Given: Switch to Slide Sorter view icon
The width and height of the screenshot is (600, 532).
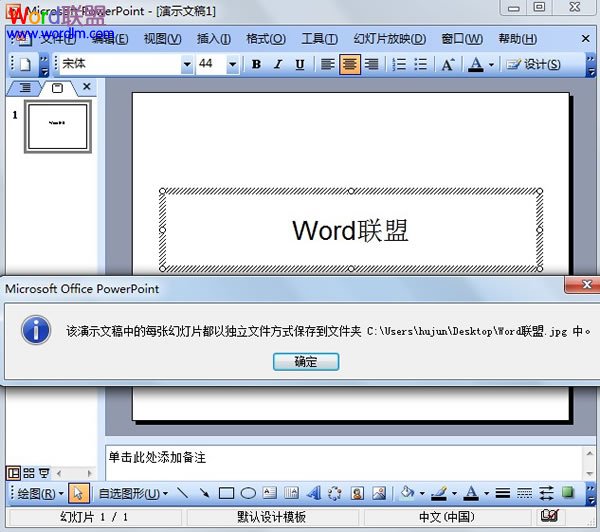Looking at the screenshot, I should coord(29,473).
